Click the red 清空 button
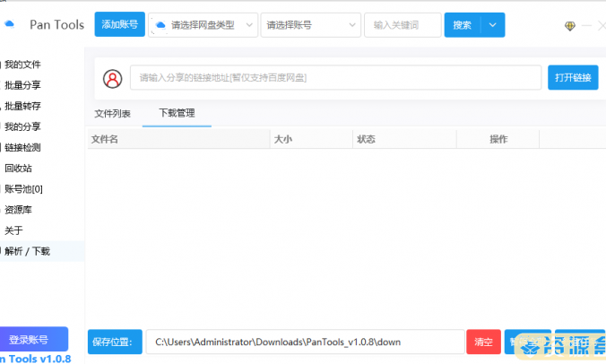606x364 pixels. pos(483,342)
